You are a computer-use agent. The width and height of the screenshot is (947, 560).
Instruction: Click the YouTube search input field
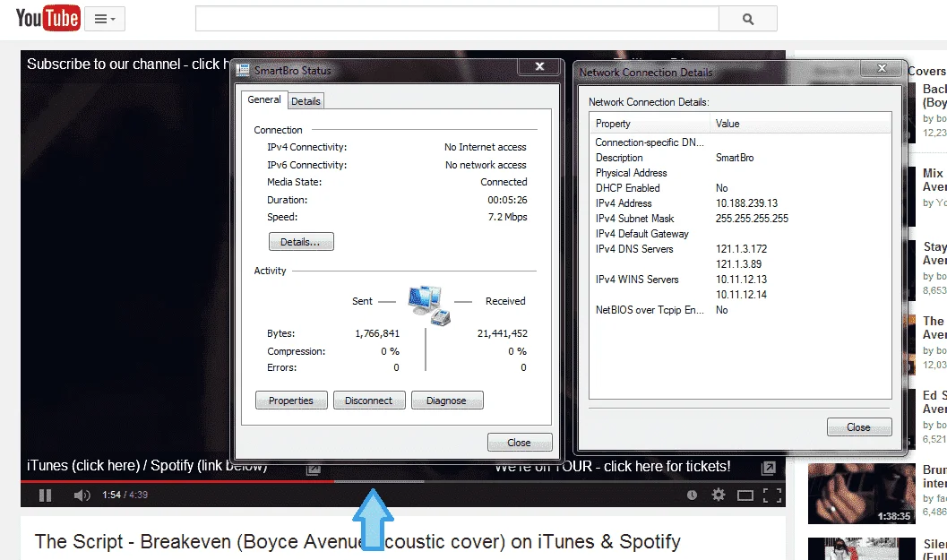pos(457,19)
